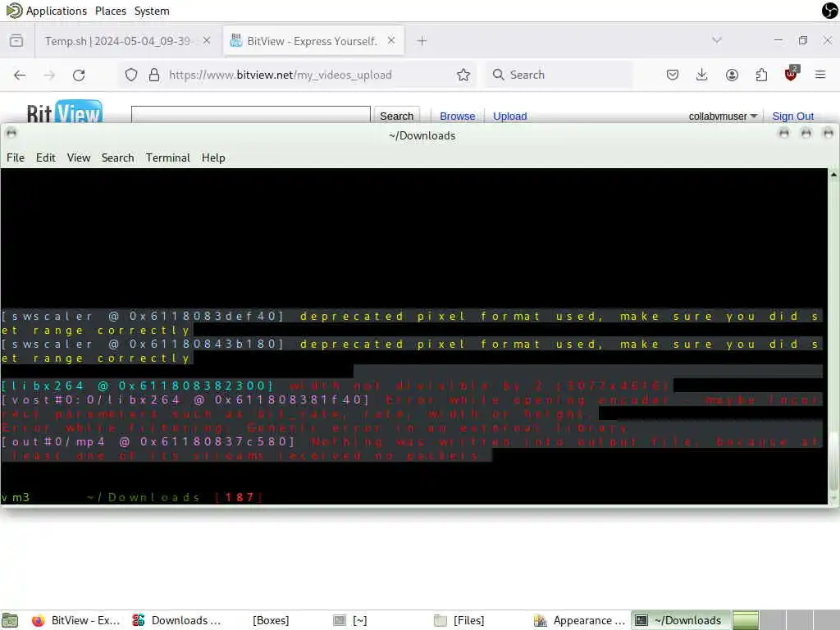The height and width of the screenshot is (630, 840).
Task: Open the Firefox downloads panel
Action: [x=702, y=75]
